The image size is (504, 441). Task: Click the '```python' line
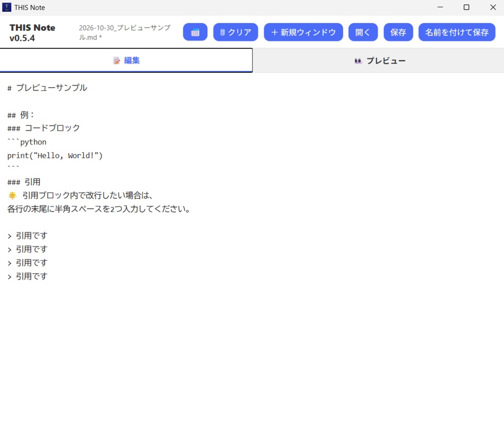[x=27, y=142]
